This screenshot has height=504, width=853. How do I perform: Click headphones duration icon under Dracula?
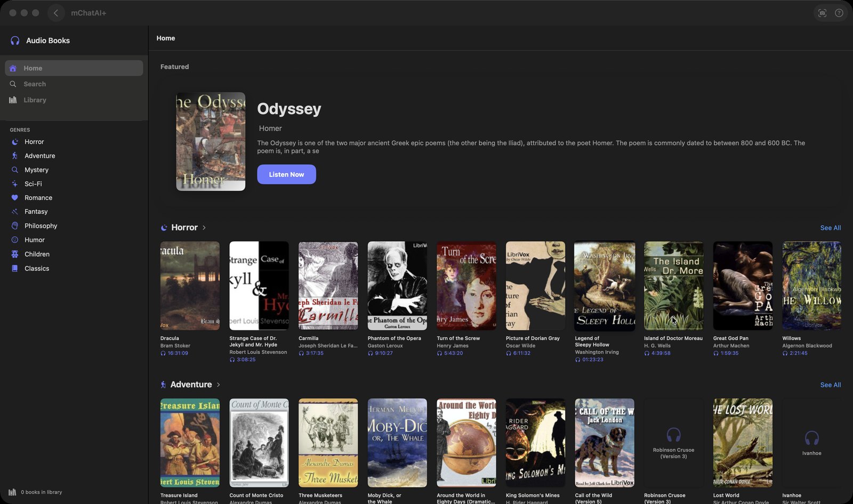pos(163,353)
